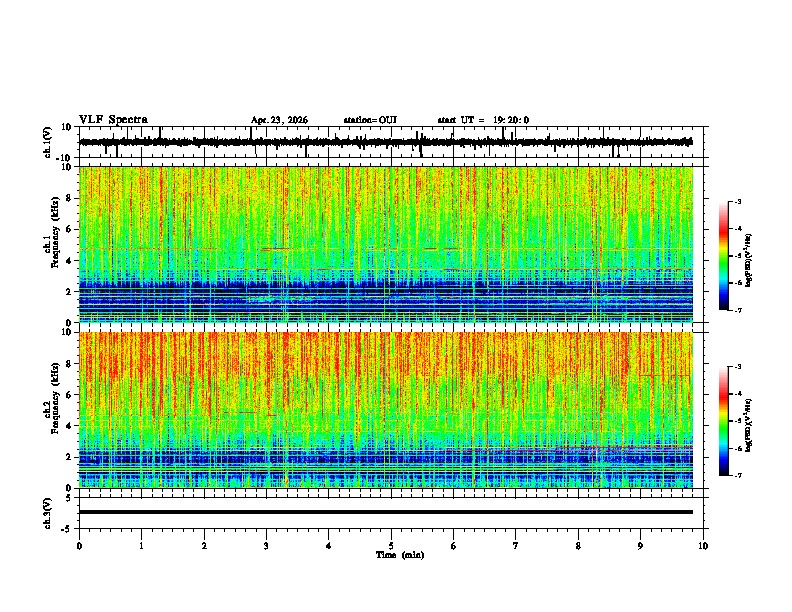The width and height of the screenshot is (792, 612).
Task: Click the 0 tick on the time axis
Action: (79, 546)
